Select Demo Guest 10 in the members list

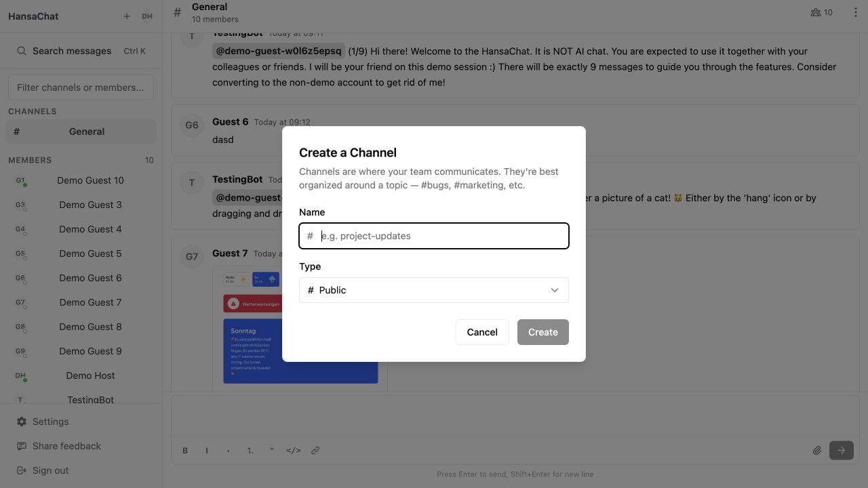[81, 180]
